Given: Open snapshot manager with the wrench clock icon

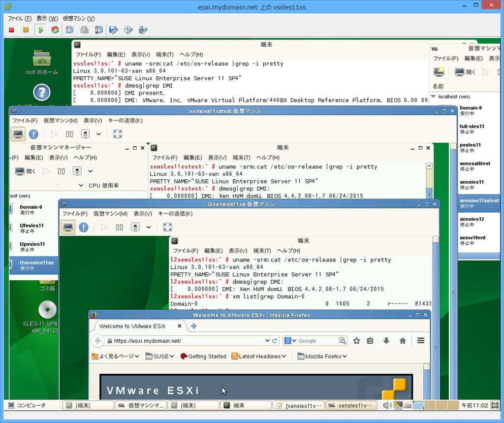Looking at the screenshot, I should coord(98,30).
